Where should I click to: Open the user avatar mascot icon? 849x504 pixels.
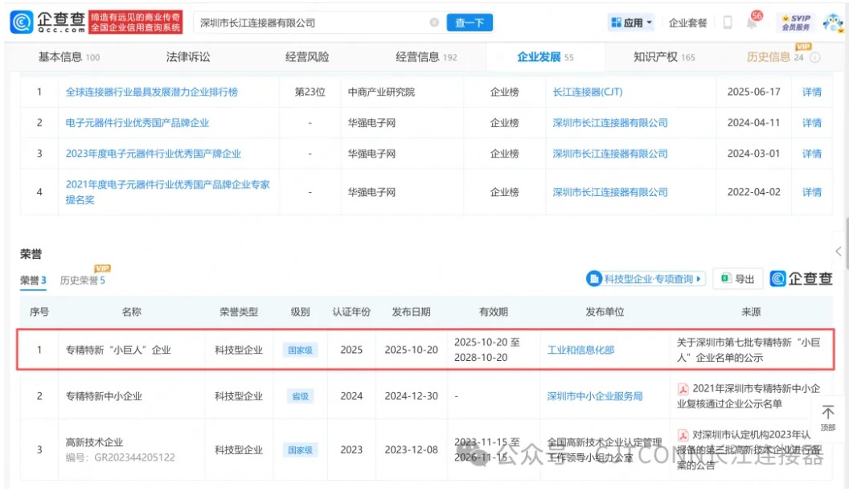(x=832, y=23)
